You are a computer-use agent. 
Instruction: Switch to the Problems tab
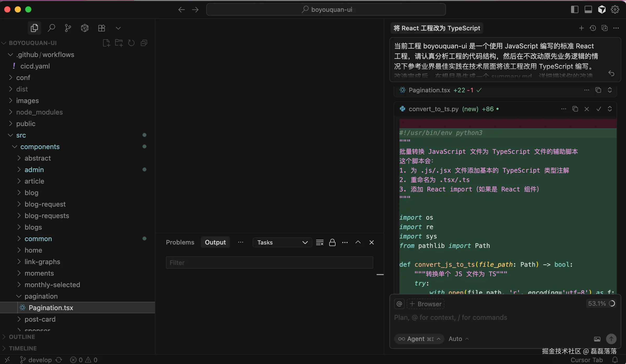[180, 242]
